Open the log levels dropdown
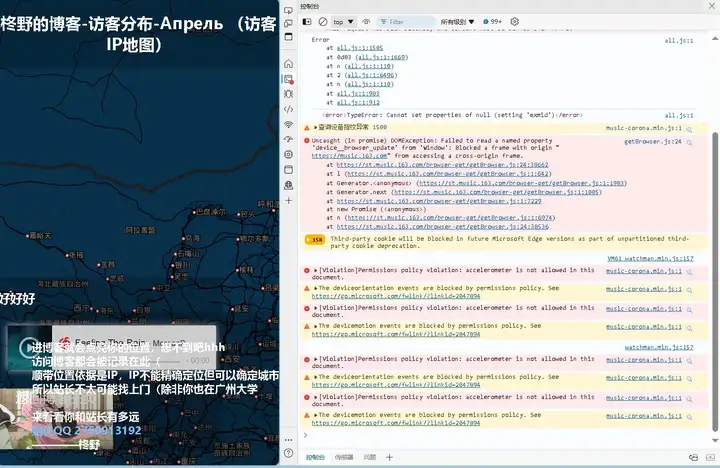This screenshot has height=468, width=720. (457, 22)
